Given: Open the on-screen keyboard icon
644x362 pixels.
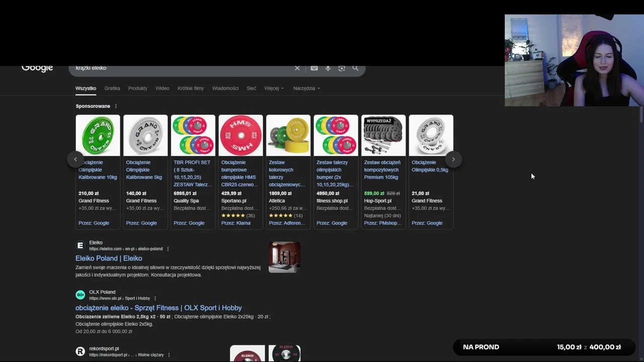Looking at the screenshot, I should (x=314, y=68).
